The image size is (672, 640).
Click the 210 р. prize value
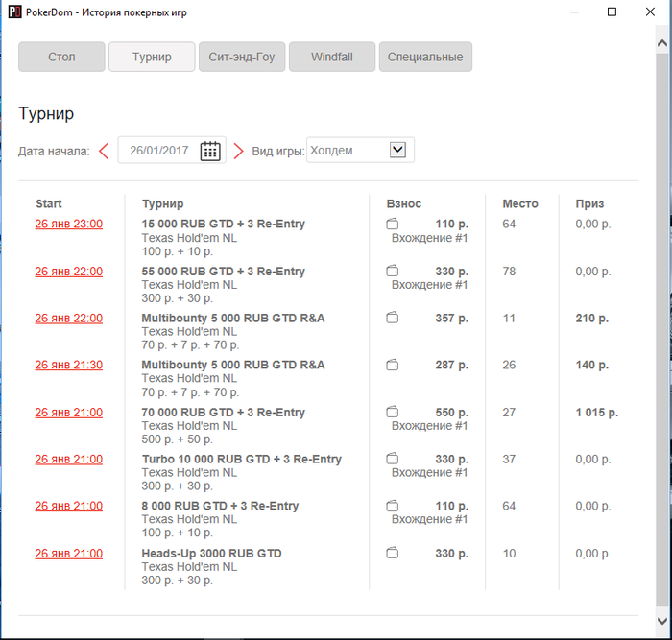(x=592, y=318)
